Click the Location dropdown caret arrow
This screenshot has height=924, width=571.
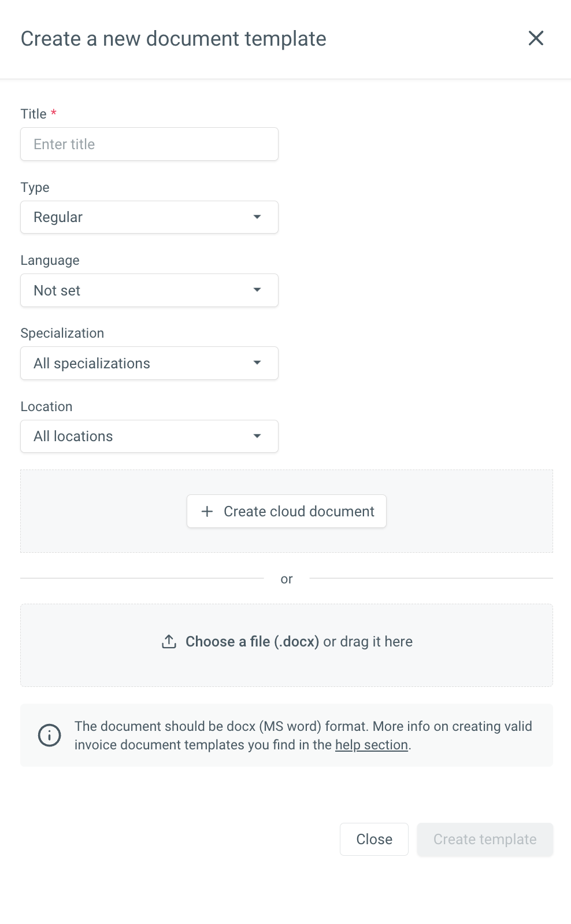point(257,436)
